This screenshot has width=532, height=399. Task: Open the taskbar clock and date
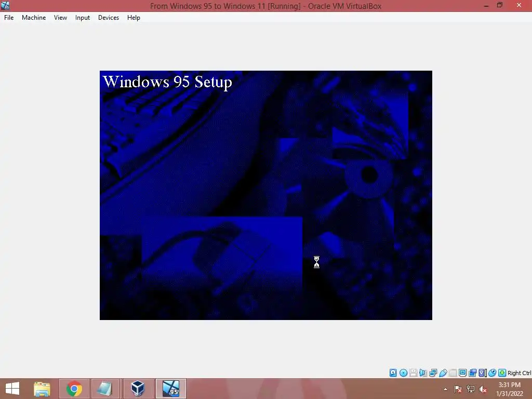click(x=510, y=389)
